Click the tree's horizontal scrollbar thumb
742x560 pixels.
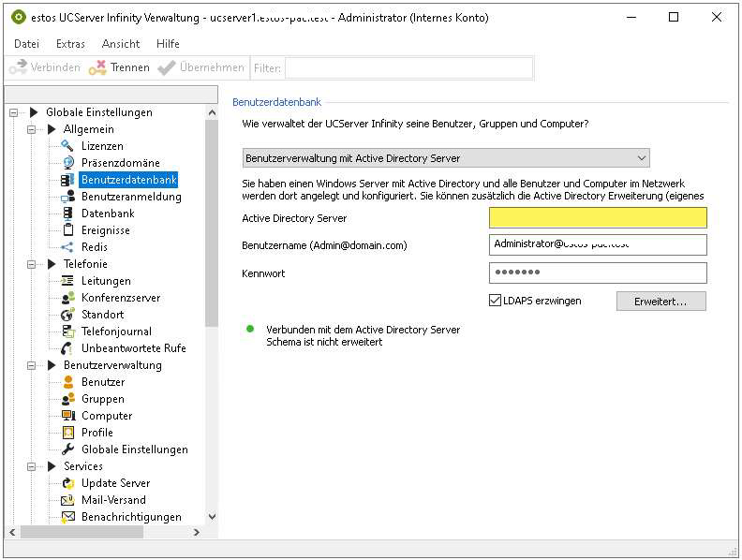[x=82, y=532]
